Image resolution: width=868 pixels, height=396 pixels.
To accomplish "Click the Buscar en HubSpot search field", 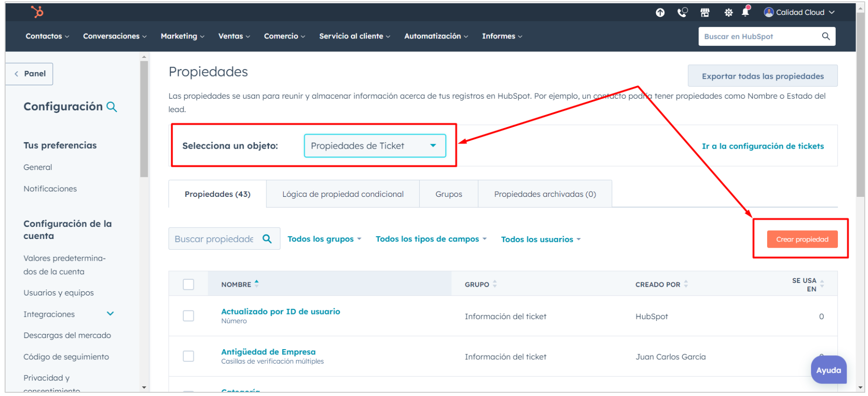I will pos(760,37).
